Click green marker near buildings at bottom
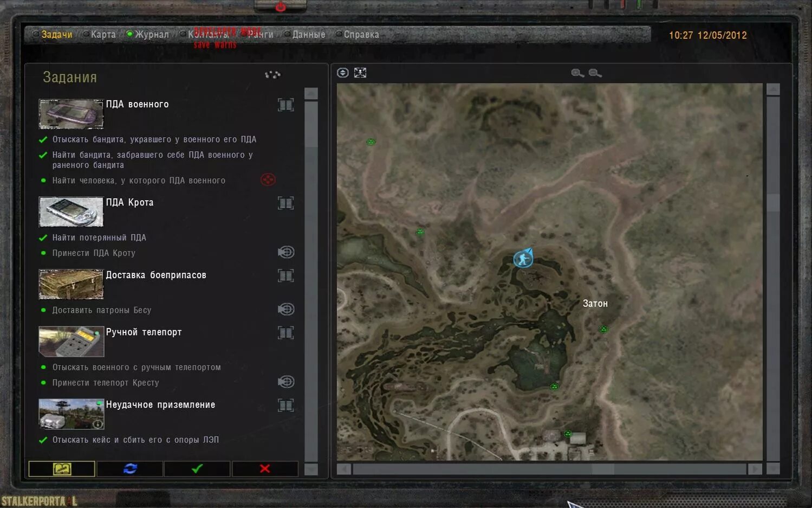The width and height of the screenshot is (812, 508). click(568, 434)
